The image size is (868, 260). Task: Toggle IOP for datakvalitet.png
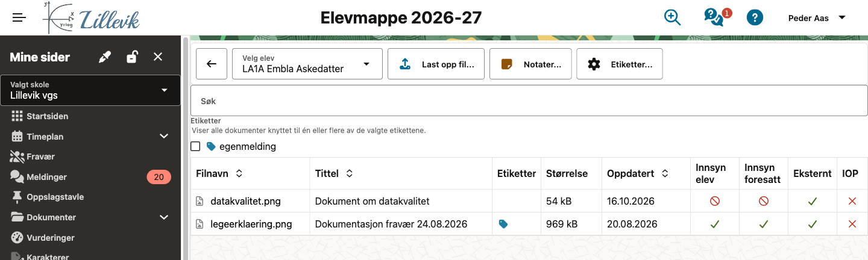click(x=852, y=201)
